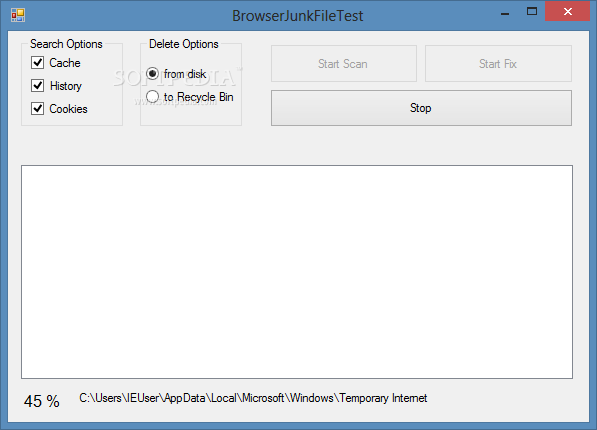Stop the running scan
Image resolution: width=597 pixels, height=430 pixels.
coord(421,108)
